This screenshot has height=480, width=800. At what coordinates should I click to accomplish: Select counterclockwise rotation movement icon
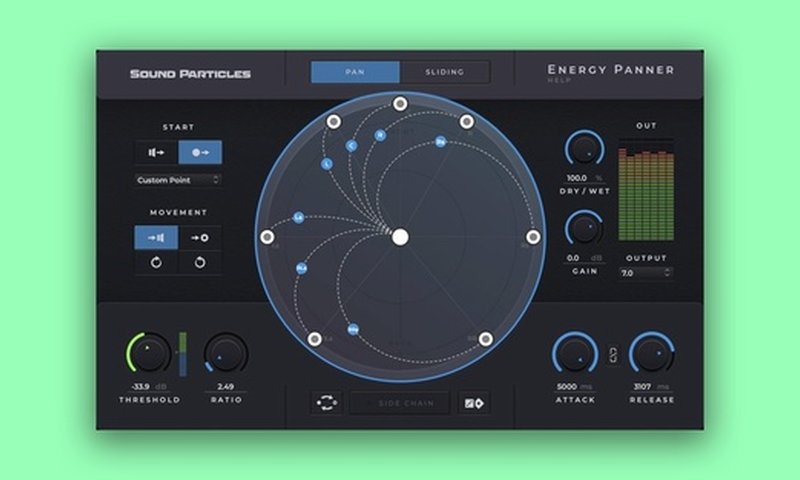point(157,263)
